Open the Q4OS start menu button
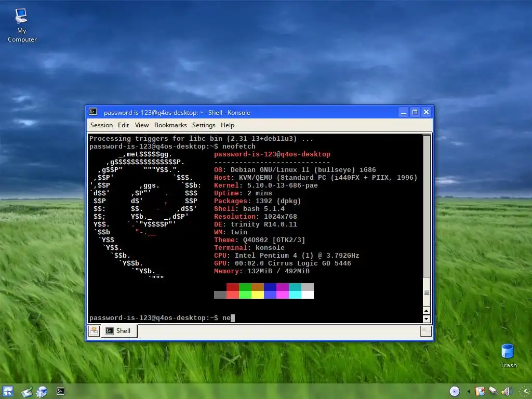Screen dimensions: 532x399 (7, 391)
